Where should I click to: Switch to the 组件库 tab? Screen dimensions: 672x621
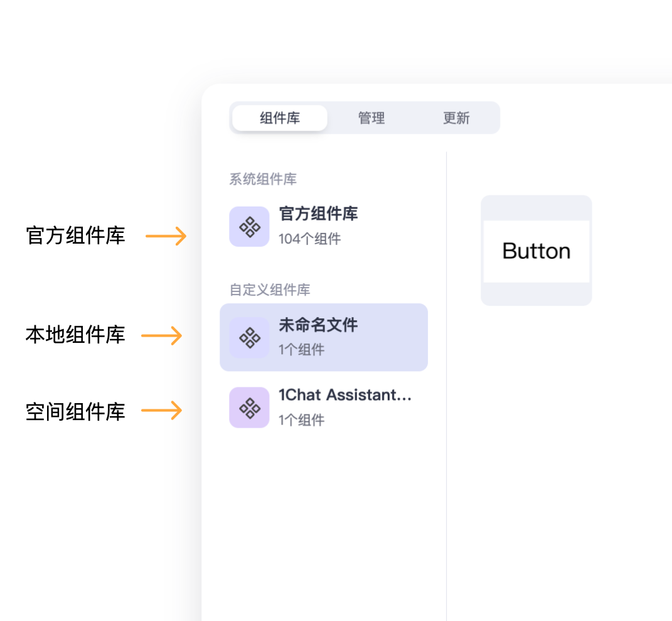tap(280, 118)
